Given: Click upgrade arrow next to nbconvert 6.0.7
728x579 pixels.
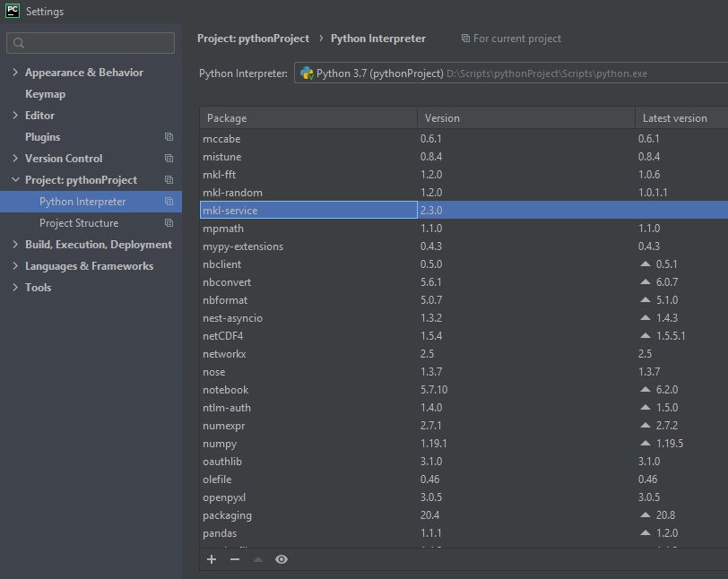Looking at the screenshot, I should pos(646,281).
